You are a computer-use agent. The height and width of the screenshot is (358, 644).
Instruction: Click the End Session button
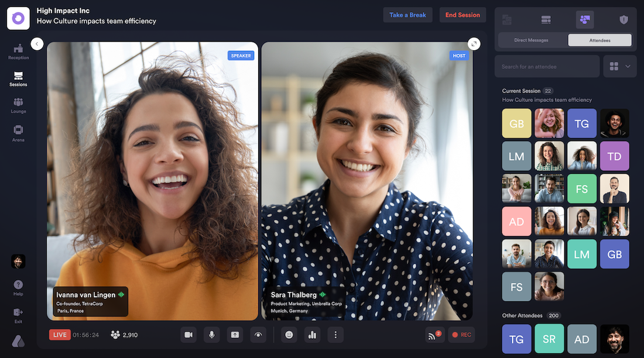(x=463, y=15)
